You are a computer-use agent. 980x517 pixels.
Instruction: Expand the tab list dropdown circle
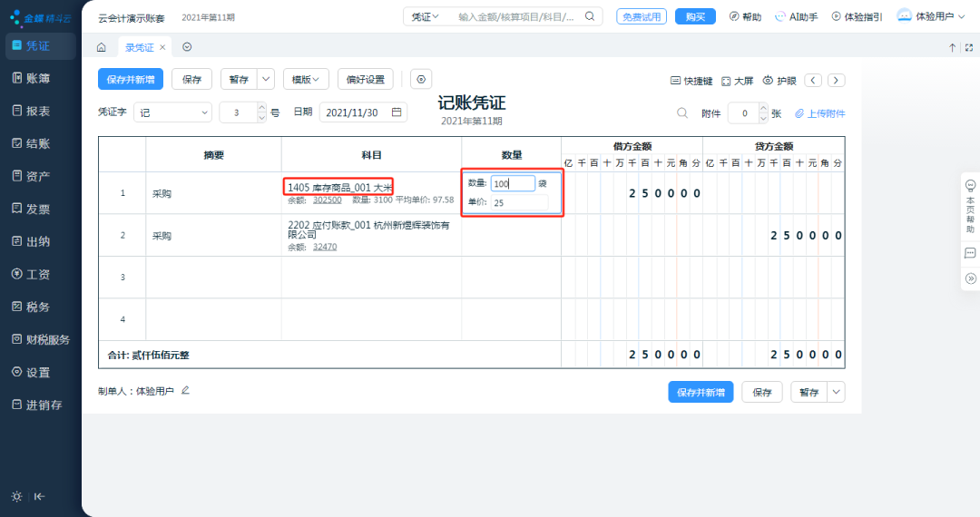pyautogui.click(x=187, y=47)
